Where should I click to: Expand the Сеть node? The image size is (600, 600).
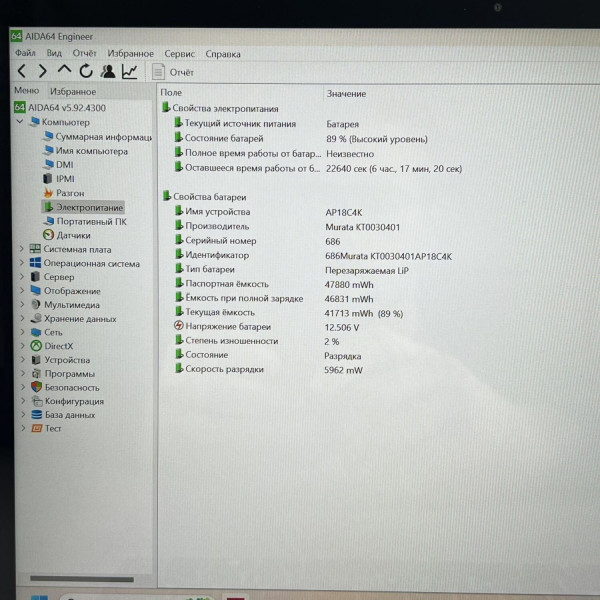(23, 332)
